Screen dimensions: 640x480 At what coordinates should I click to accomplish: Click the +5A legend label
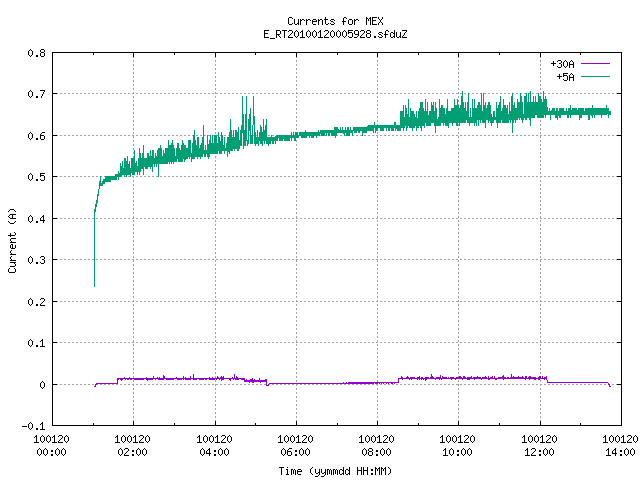[565, 77]
